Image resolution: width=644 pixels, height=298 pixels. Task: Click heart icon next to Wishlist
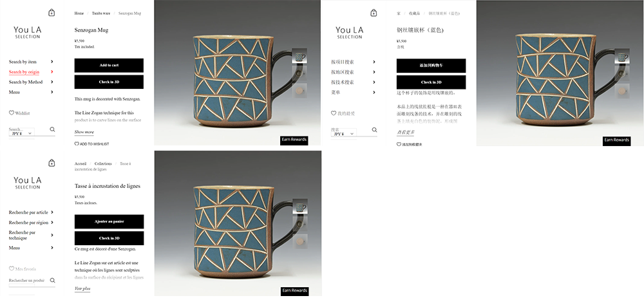click(x=12, y=113)
